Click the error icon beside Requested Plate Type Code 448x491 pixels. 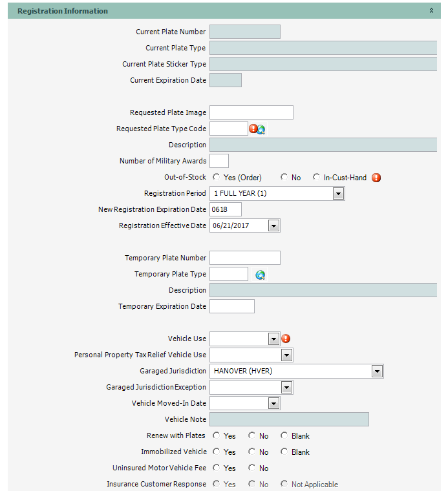point(253,129)
